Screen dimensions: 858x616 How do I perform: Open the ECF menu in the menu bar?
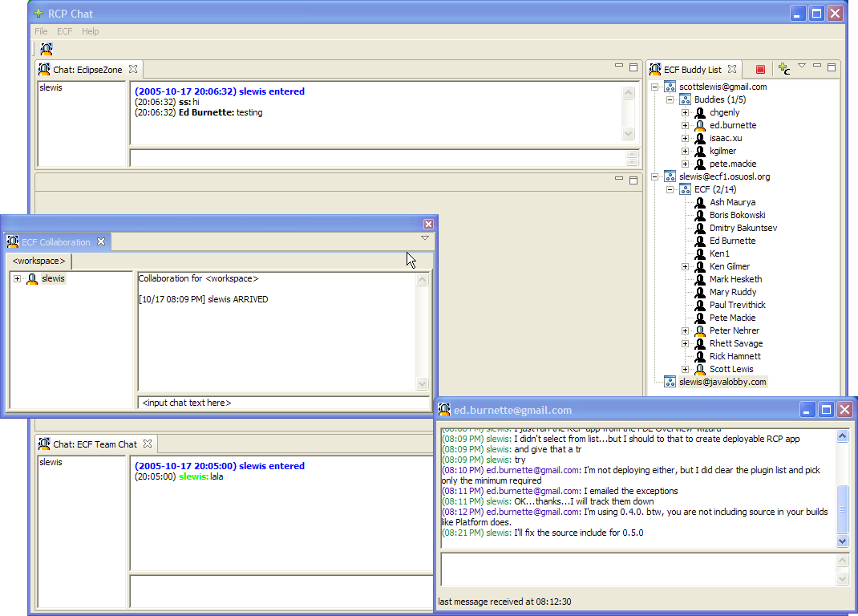click(x=64, y=31)
